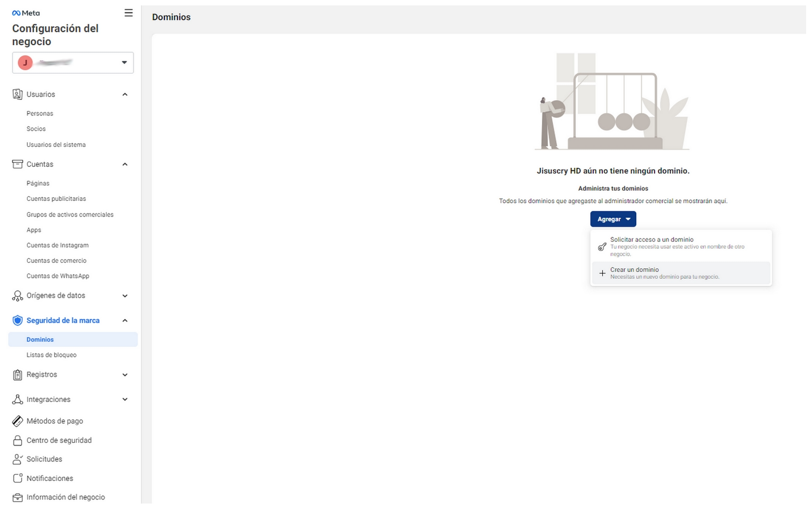
Task: Open Socios in the sidebar
Action: coord(36,129)
